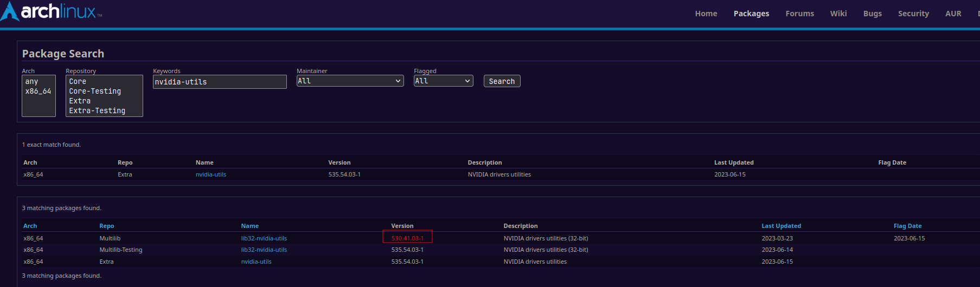
Task: Select Extra-Testing in Repository list
Action: (104, 110)
